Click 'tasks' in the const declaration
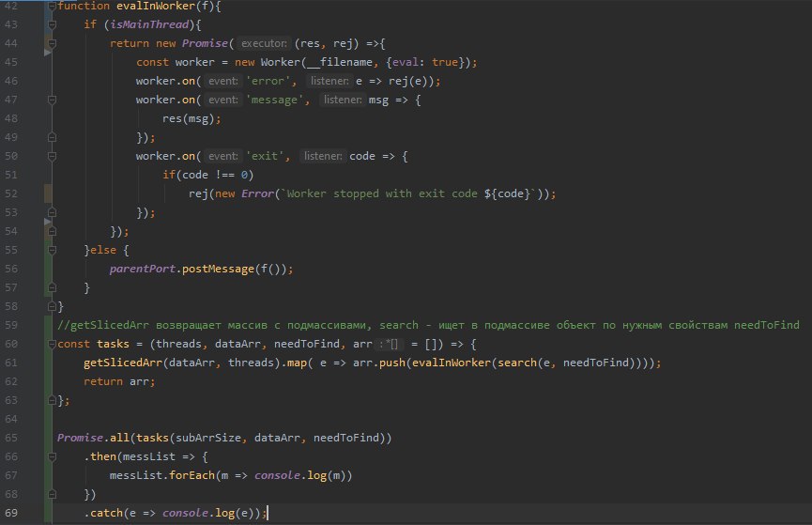This screenshot has height=525, width=812. point(113,344)
